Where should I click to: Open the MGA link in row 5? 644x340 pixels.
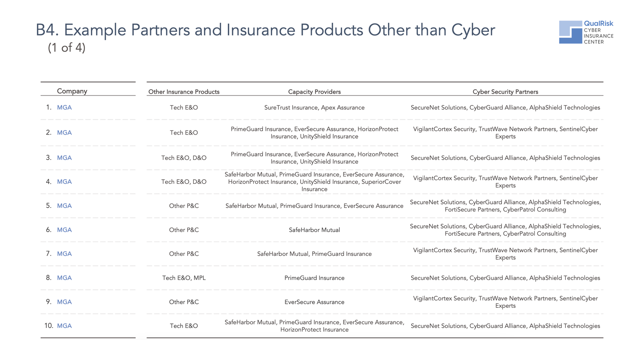pos(64,206)
